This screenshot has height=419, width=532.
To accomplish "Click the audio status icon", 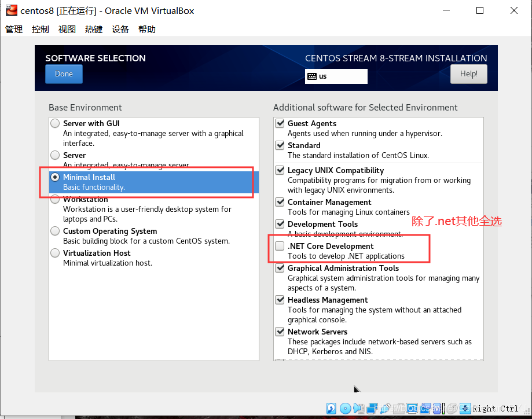I will [359, 408].
